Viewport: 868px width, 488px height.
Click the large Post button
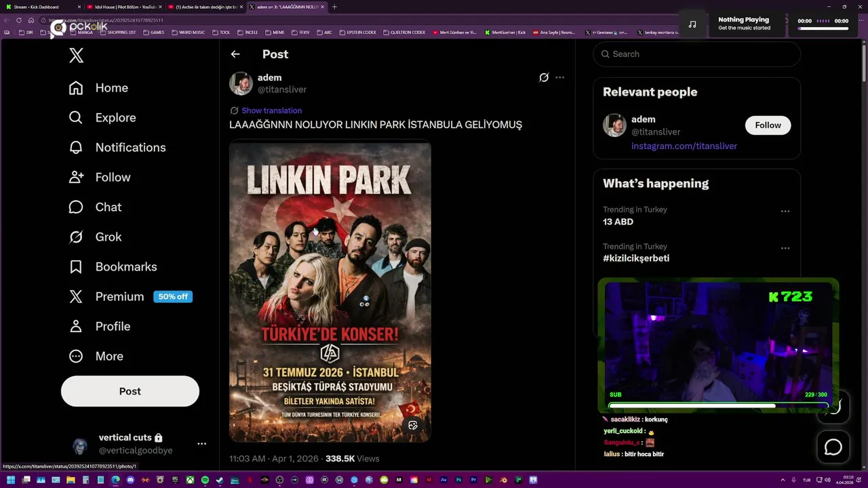pyautogui.click(x=130, y=391)
